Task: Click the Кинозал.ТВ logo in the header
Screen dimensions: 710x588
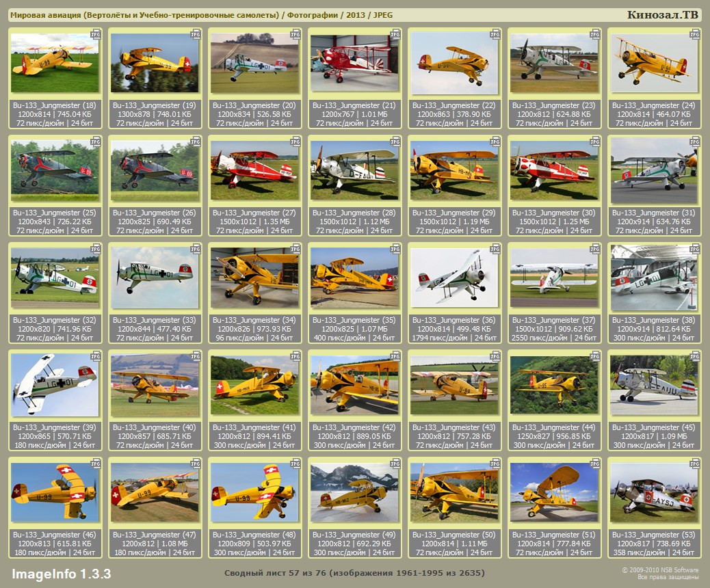Action: pyautogui.click(x=662, y=15)
